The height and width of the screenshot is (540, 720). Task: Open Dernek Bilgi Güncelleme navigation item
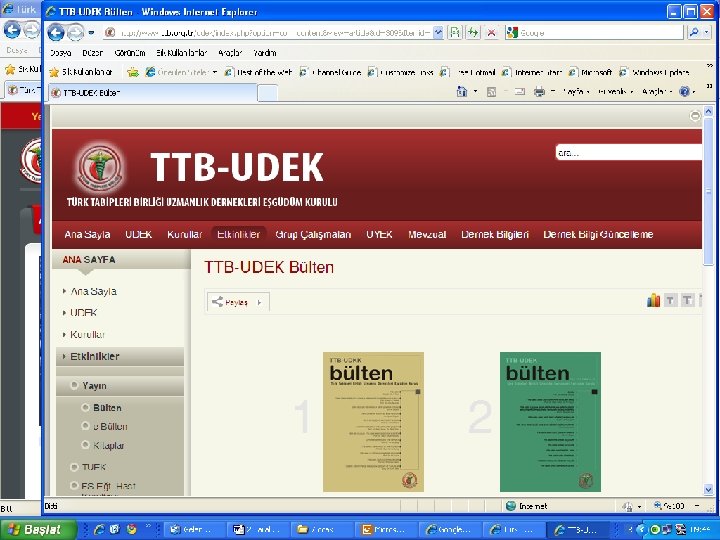pos(598,234)
